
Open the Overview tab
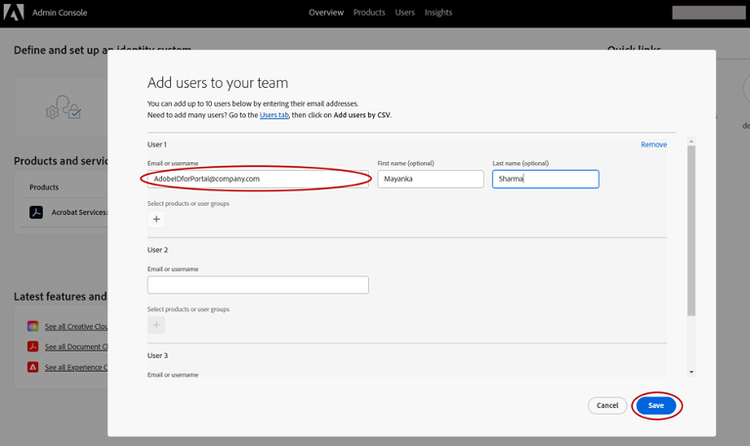326,13
